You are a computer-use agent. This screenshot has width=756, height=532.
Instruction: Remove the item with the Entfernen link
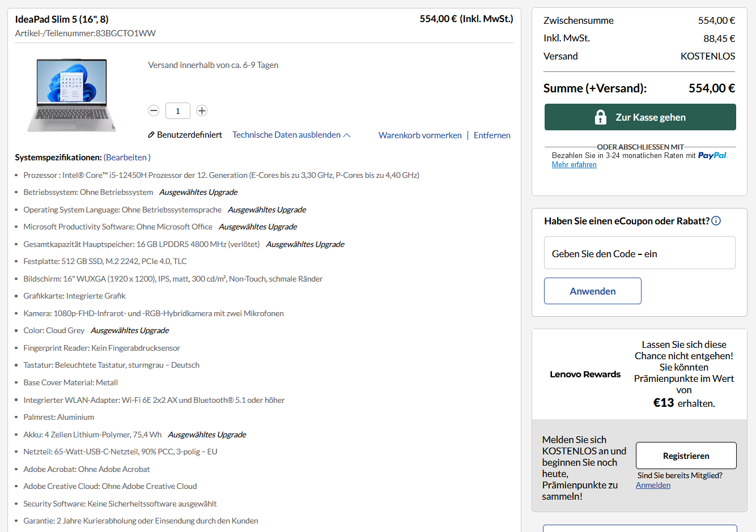(492, 135)
